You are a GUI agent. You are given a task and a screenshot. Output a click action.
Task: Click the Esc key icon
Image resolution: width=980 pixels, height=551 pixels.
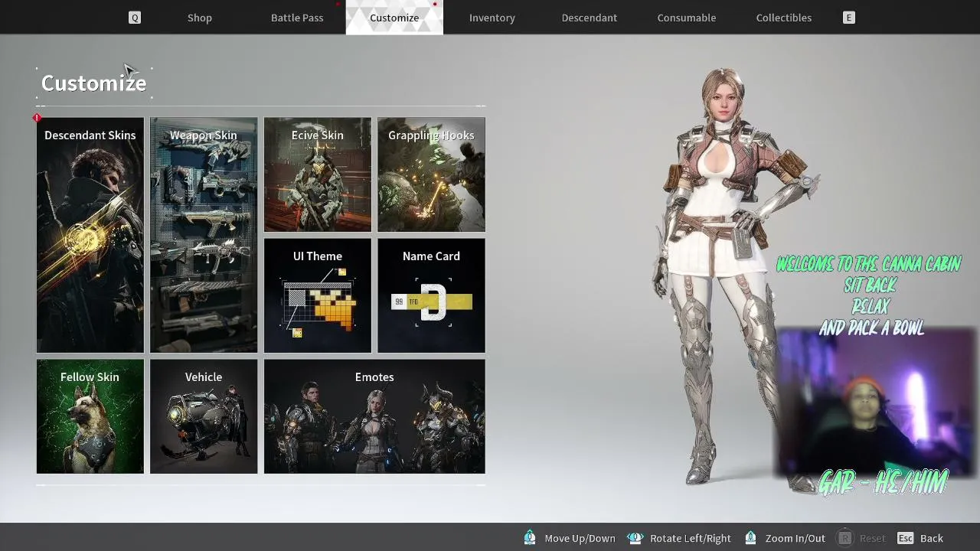[x=906, y=538]
